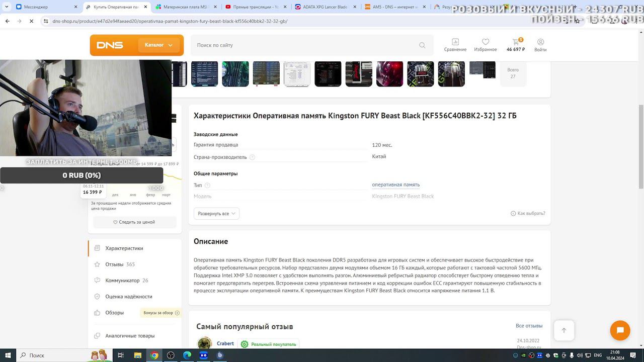The height and width of the screenshot is (362, 644).
Task: Expand all specs with Развернуть все
Action: pos(216,214)
